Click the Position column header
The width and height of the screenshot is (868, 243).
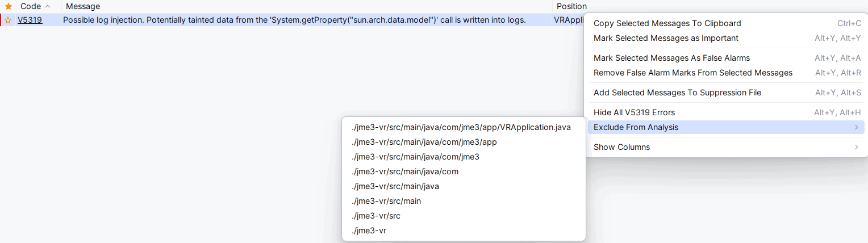click(571, 6)
